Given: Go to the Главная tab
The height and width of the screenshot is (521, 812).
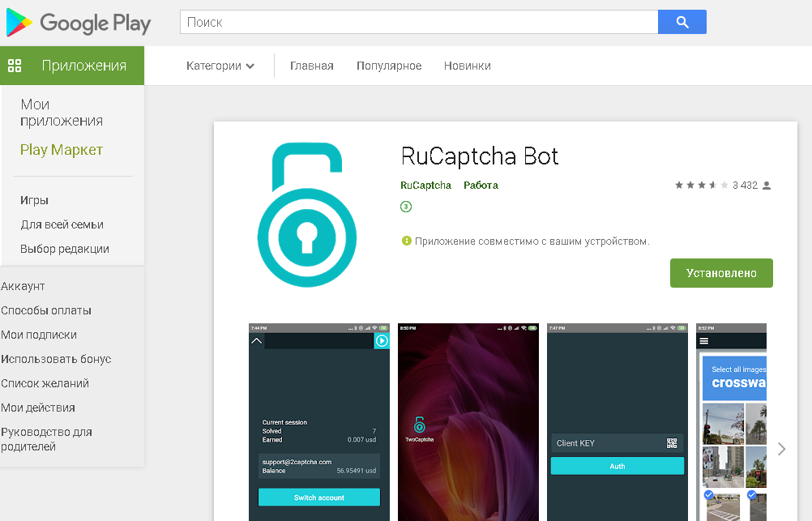Looking at the screenshot, I should click(312, 66).
